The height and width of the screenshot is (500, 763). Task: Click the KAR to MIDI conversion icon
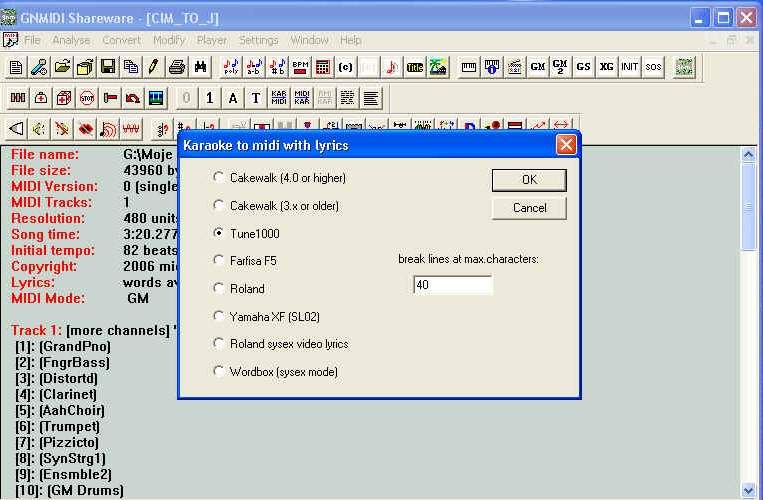(x=278, y=98)
